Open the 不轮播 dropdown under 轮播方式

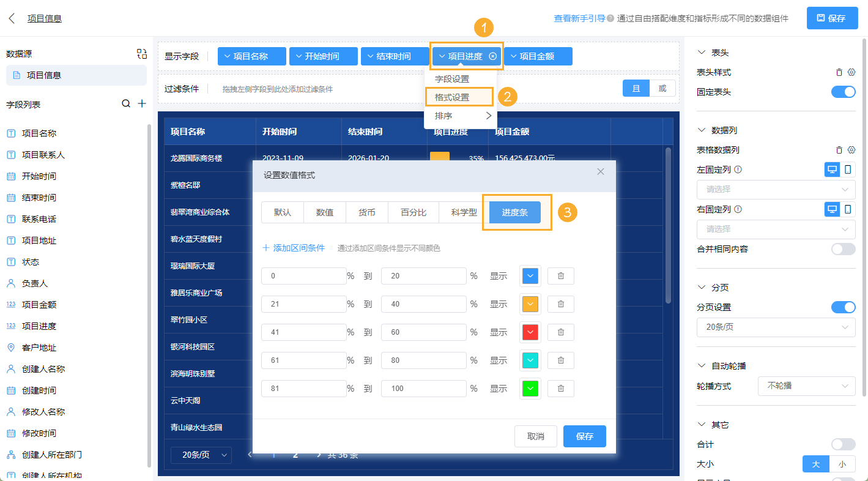pyautogui.click(x=806, y=386)
